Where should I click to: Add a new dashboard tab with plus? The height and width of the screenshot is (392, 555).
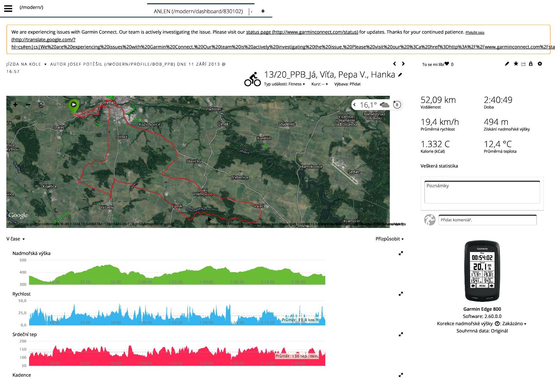click(263, 11)
